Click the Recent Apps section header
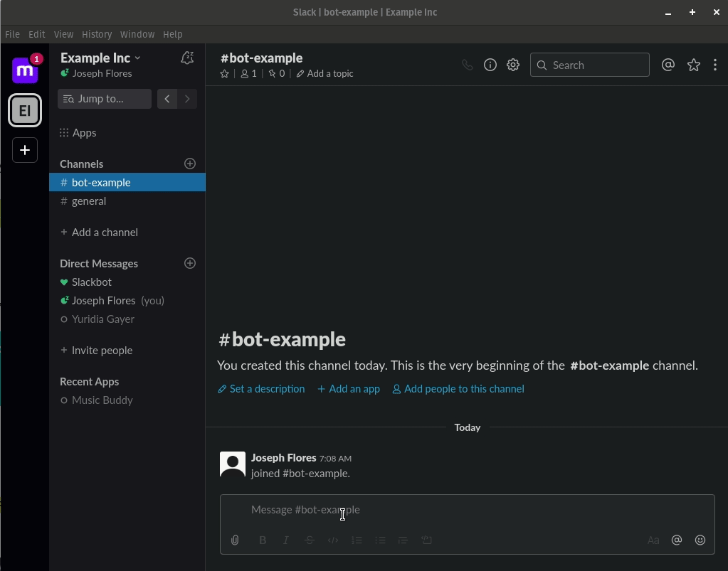Viewport: 728px width, 571px height. coord(90,382)
